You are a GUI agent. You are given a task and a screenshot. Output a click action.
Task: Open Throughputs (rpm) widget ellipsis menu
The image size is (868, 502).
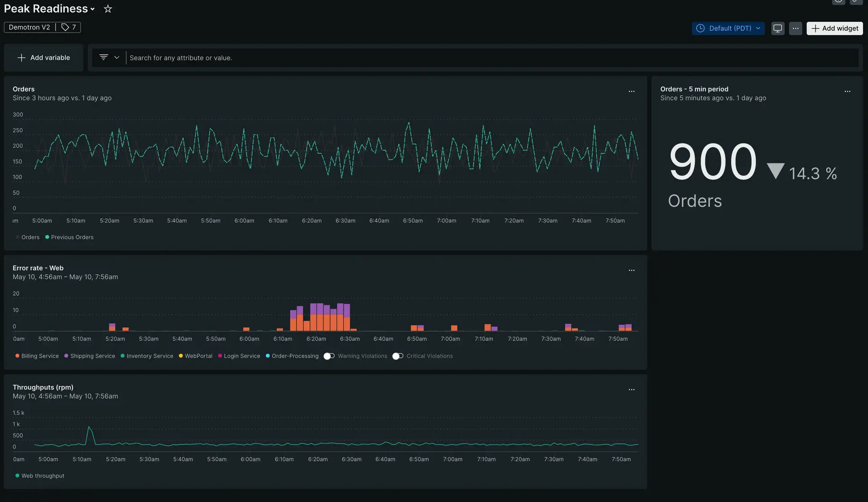pyautogui.click(x=632, y=390)
